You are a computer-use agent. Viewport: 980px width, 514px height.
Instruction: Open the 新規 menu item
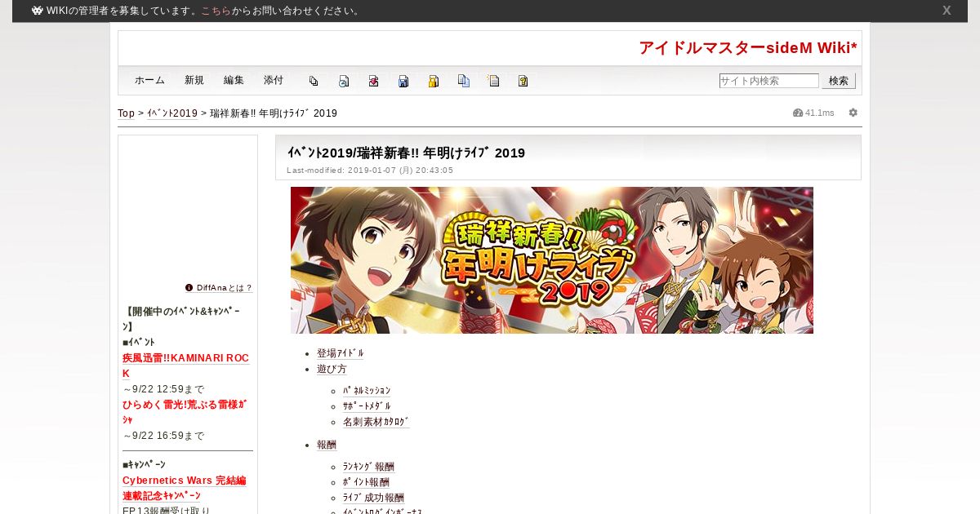[194, 80]
